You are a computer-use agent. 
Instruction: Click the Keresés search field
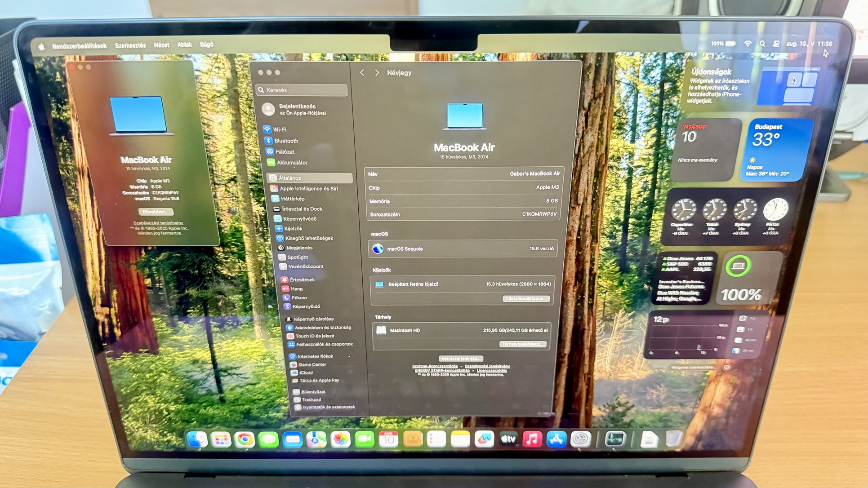[302, 90]
